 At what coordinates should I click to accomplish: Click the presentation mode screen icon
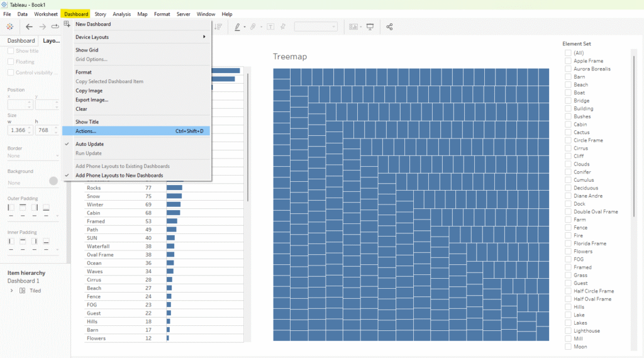[x=370, y=26]
